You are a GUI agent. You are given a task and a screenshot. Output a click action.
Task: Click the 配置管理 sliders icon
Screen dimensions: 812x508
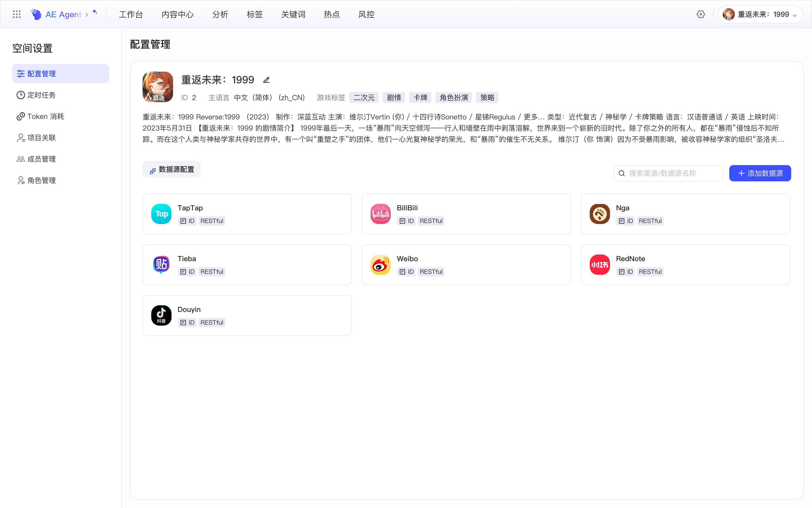click(21, 74)
